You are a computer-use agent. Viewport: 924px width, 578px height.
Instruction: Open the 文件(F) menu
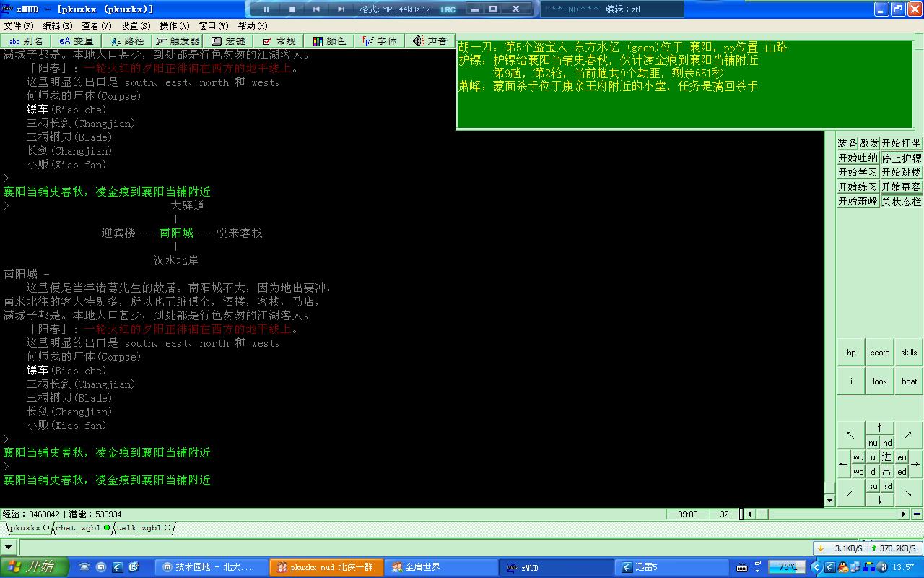(18, 26)
